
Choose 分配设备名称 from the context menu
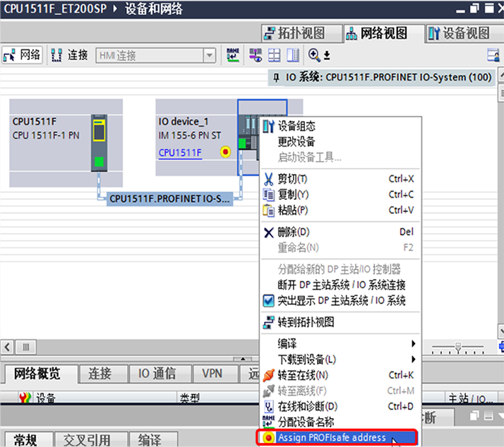(x=340, y=422)
